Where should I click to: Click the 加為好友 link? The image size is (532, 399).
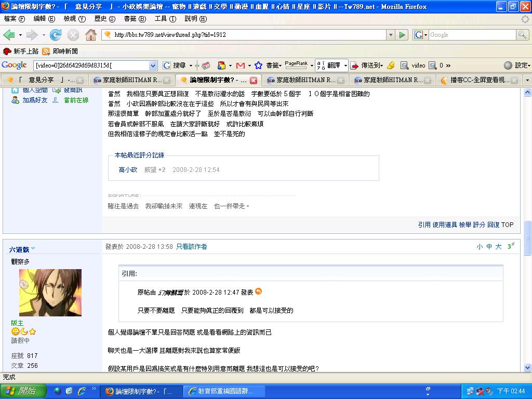(x=34, y=100)
